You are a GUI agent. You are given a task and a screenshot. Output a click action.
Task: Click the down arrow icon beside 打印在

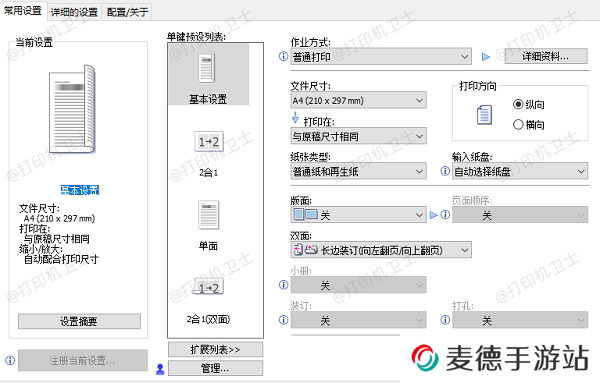pos(295,118)
